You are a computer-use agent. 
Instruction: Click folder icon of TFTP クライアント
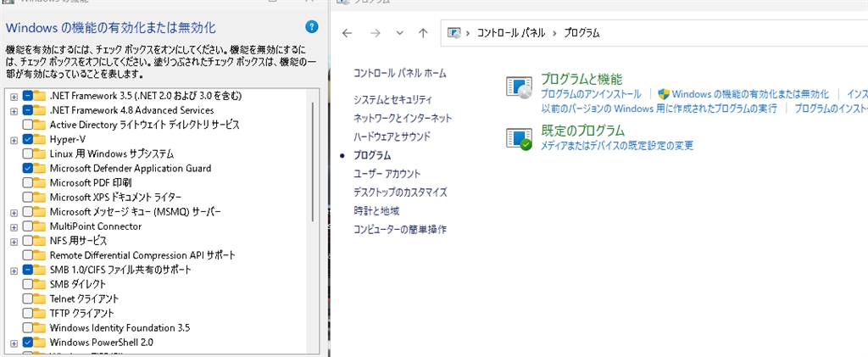[x=39, y=313]
